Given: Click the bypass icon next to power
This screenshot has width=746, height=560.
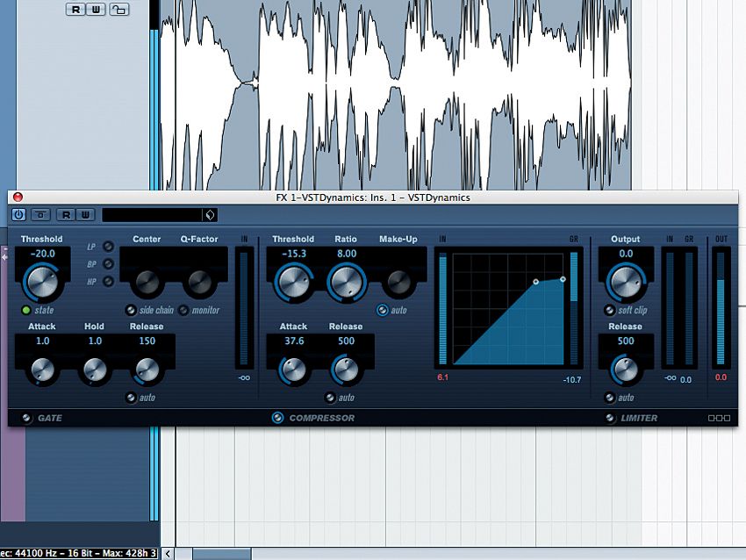Looking at the screenshot, I should tap(39, 215).
